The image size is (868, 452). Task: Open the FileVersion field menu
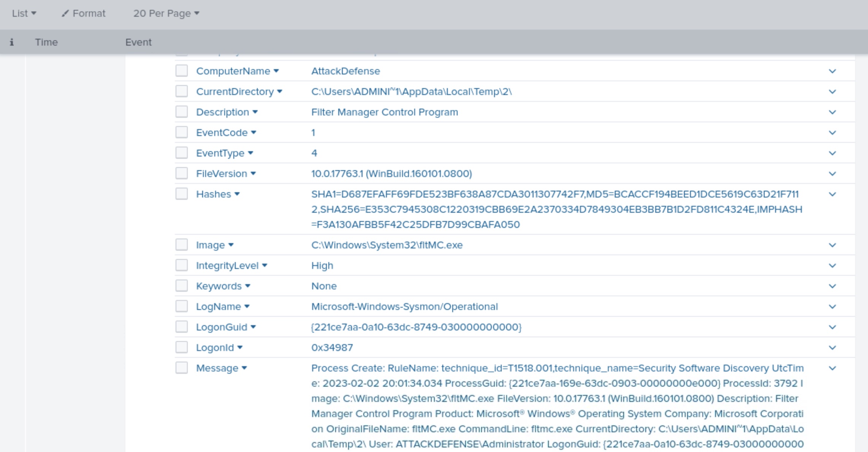pos(226,174)
